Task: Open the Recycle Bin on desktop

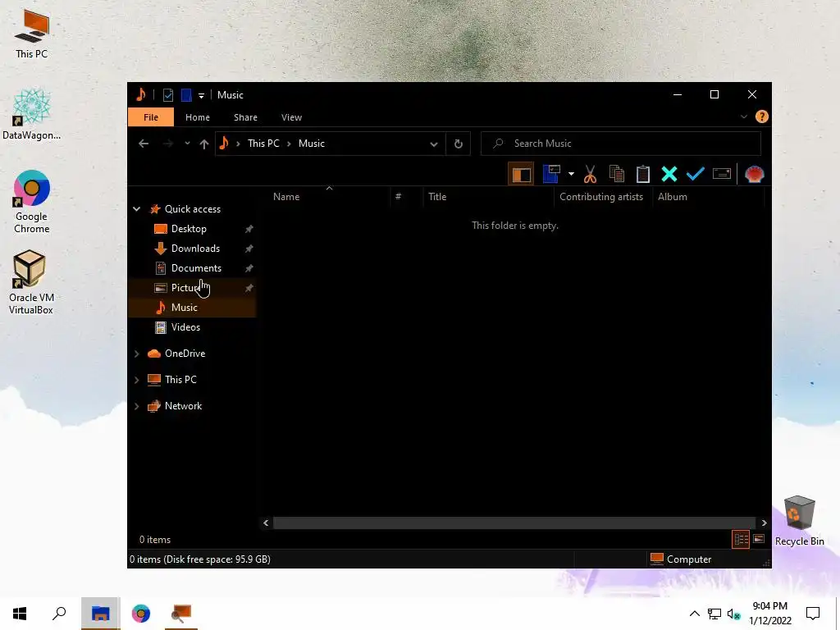Action: click(x=799, y=520)
